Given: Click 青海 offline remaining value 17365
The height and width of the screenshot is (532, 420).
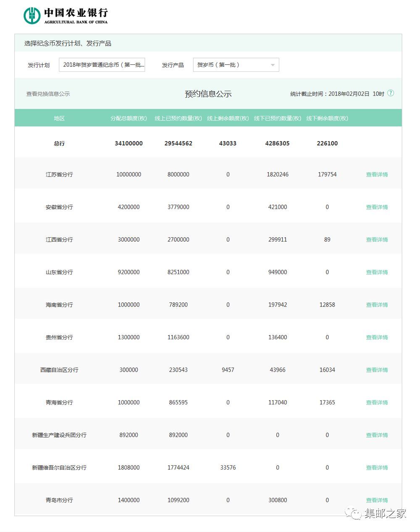Looking at the screenshot, I should tap(327, 402).
